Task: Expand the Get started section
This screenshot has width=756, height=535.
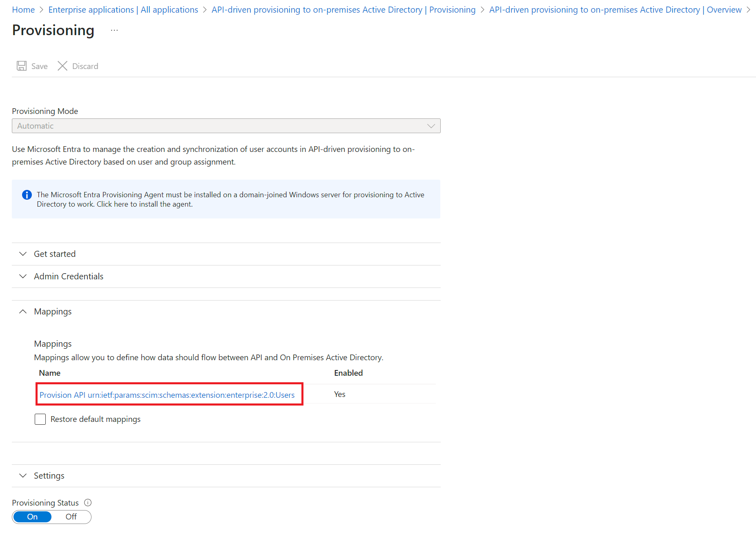Action: pos(55,254)
